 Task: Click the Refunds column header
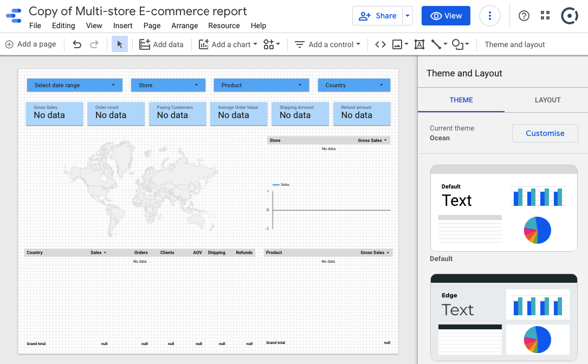point(244,252)
